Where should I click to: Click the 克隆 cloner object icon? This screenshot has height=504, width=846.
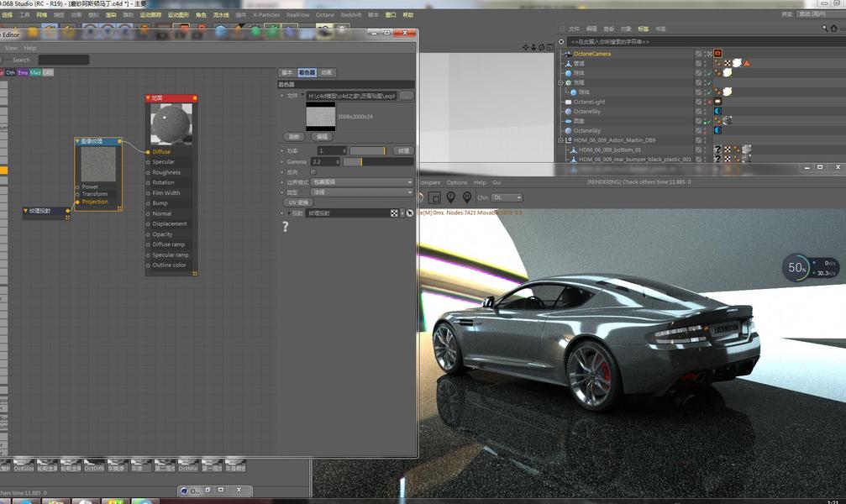coord(568,82)
